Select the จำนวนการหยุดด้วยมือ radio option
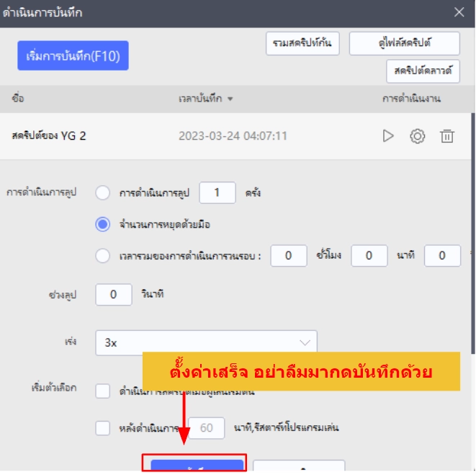Viewport: 476px width, 475px height. pos(103,224)
